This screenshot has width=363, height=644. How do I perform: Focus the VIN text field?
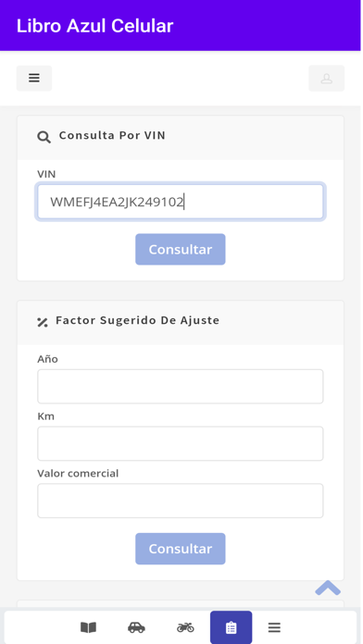(181, 202)
